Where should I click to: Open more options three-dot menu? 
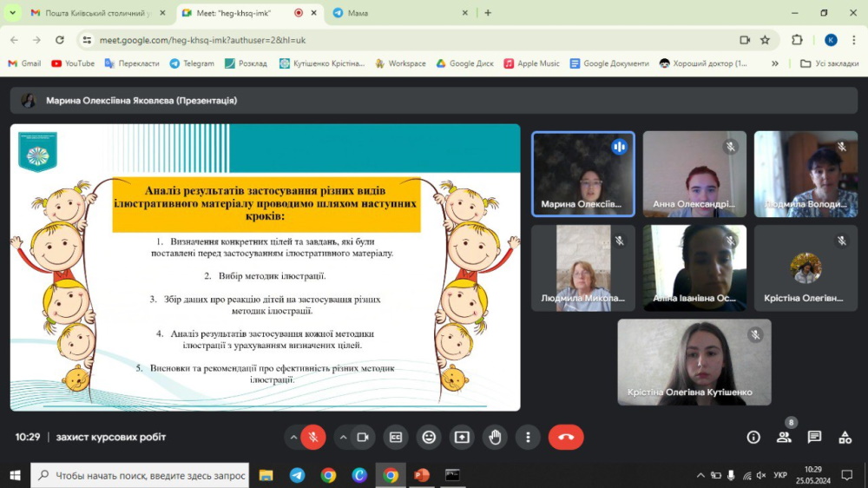tap(528, 438)
